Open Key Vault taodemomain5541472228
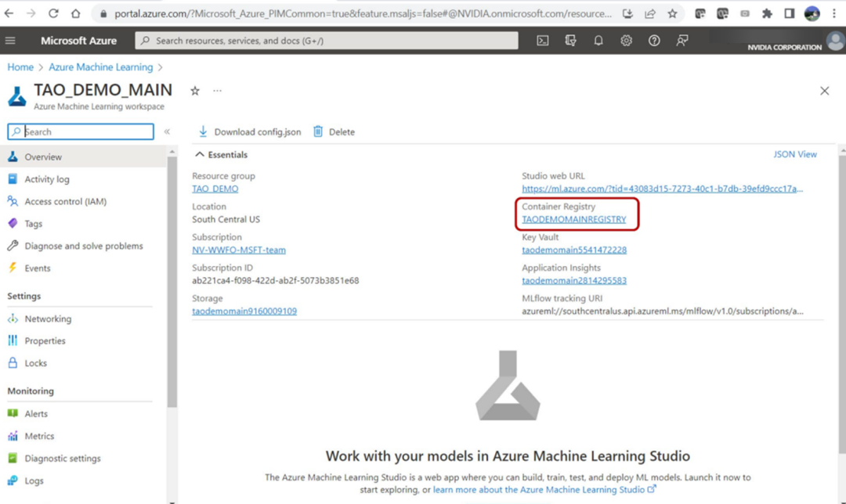 [574, 250]
